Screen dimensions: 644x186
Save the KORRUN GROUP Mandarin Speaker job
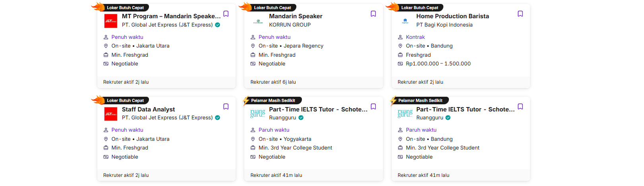point(373,14)
